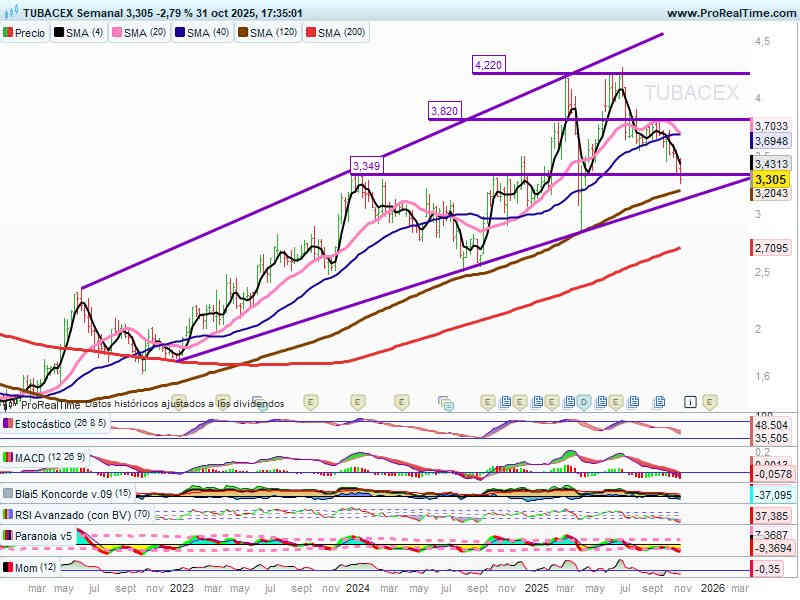Image resolution: width=800 pixels, height=600 pixels.
Task: Select the SMA (4) legend label
Action: [84, 33]
